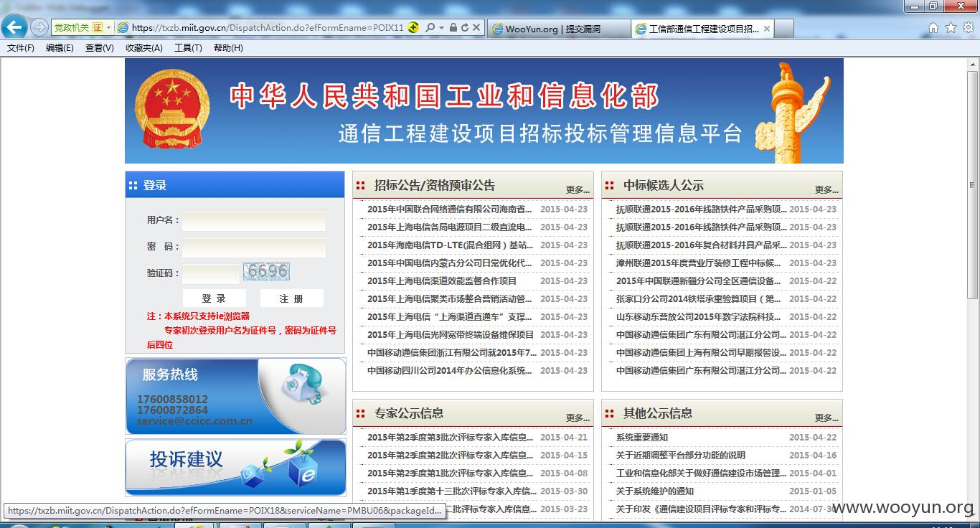The image size is (980, 528).
Task: Click 更多 in 中标候选人公示 panel
Action: [826, 190]
